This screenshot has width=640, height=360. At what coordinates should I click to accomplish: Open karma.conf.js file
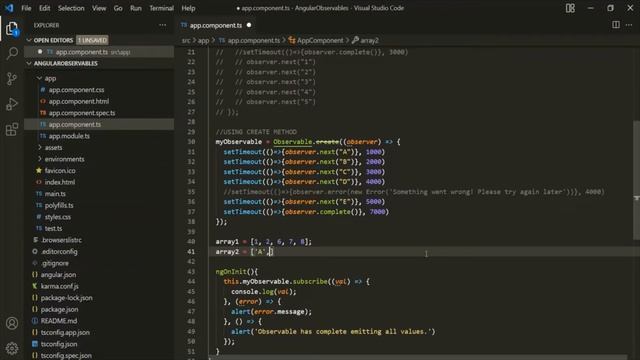(x=59, y=286)
